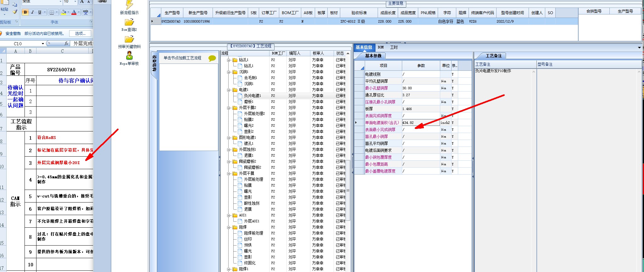
Task: Click the 陶瓷磨板2 folder icon
Action: 235,161
